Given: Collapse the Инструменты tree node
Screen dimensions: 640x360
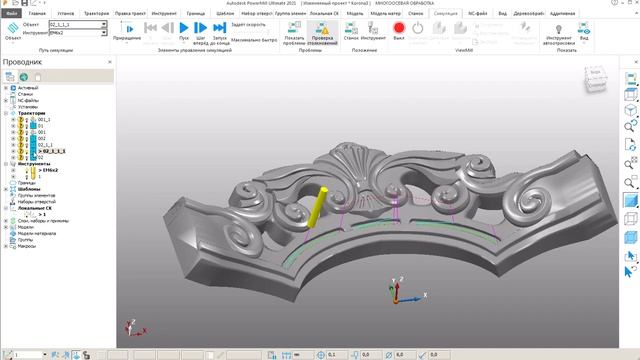Looking at the screenshot, I should [6, 164].
